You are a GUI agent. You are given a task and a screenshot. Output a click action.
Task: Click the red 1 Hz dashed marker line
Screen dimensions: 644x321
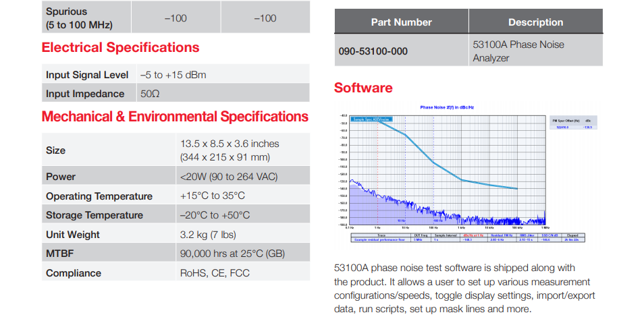[377, 170]
